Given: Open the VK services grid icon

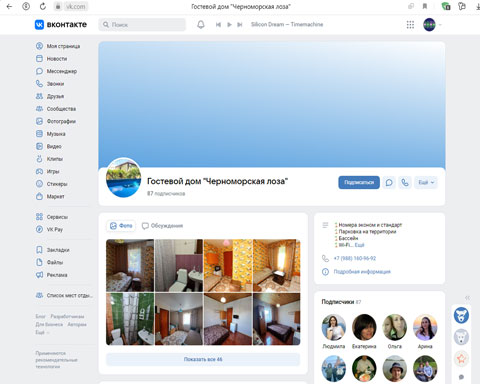Looking at the screenshot, I should (x=410, y=25).
